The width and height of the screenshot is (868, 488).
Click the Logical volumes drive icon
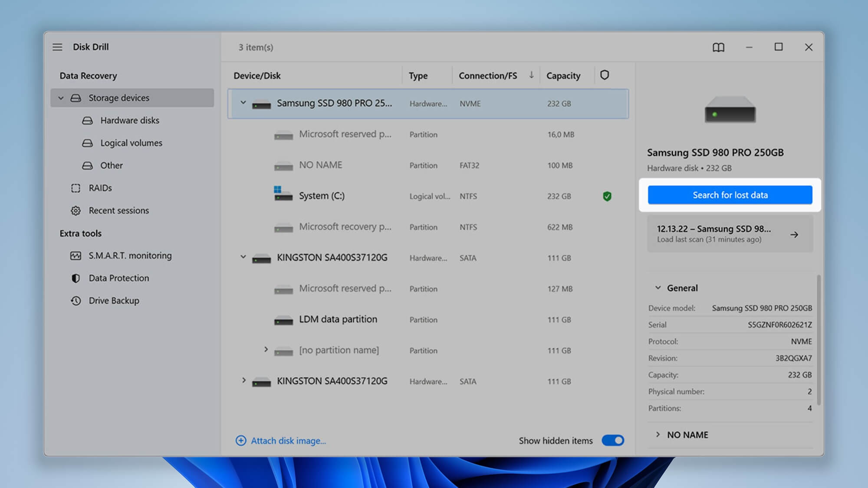[88, 143]
